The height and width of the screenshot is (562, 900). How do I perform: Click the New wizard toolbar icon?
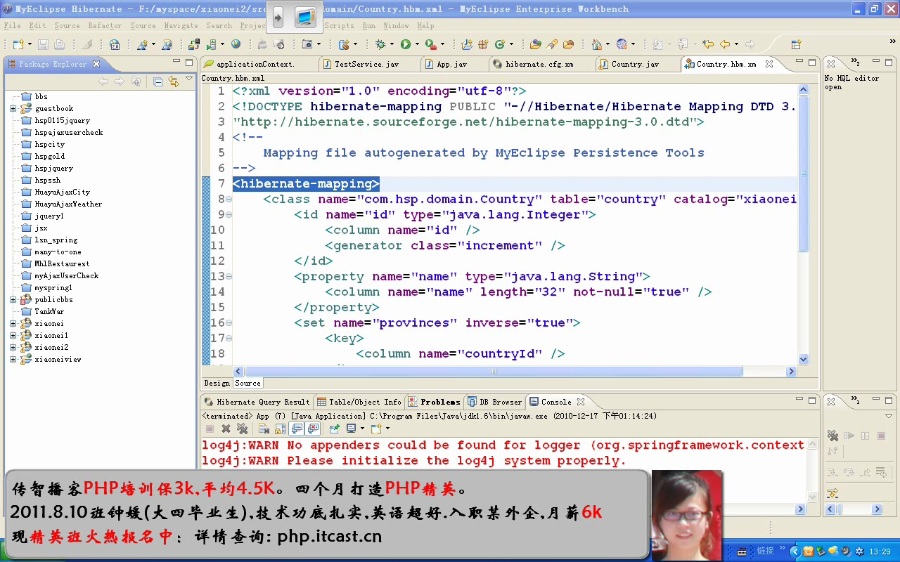[x=18, y=44]
